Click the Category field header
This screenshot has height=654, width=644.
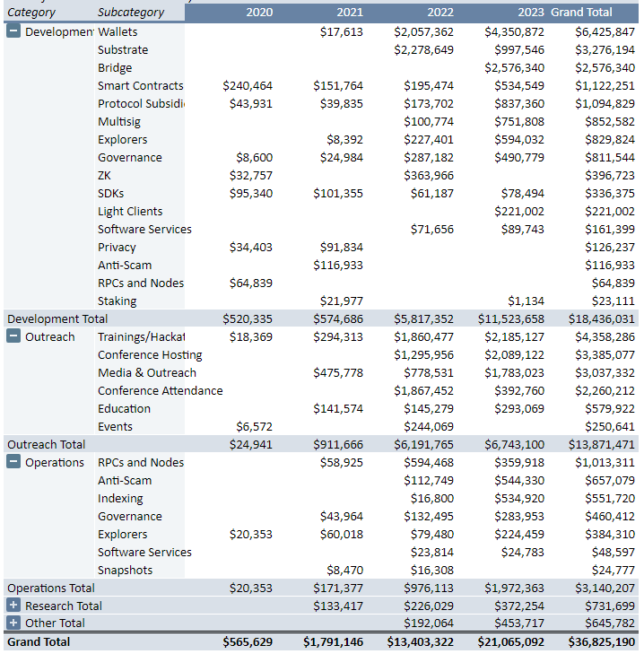[x=31, y=13]
